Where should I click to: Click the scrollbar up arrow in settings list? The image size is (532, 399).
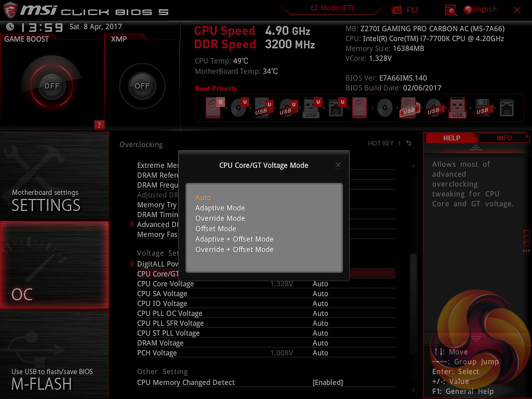tap(413, 166)
